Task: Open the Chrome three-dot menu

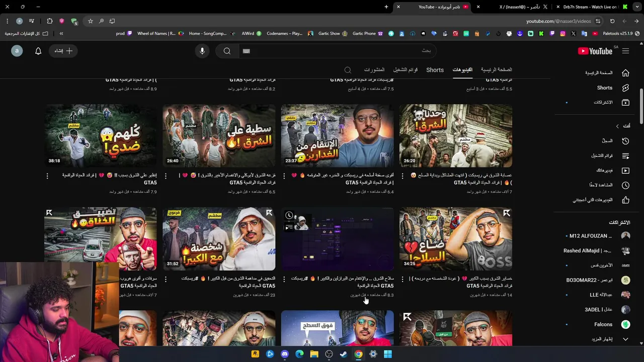Action: [x=7, y=21]
